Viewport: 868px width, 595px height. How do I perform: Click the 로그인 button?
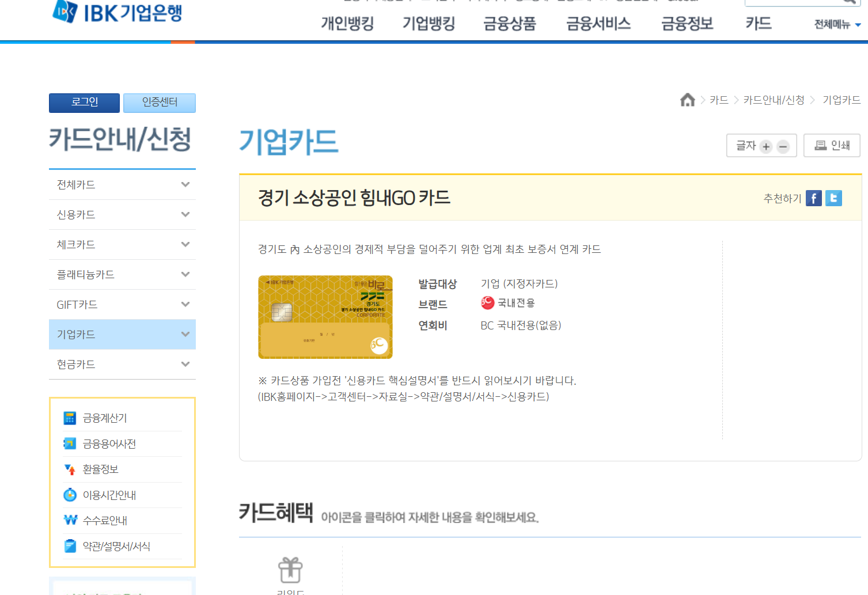pos(85,103)
